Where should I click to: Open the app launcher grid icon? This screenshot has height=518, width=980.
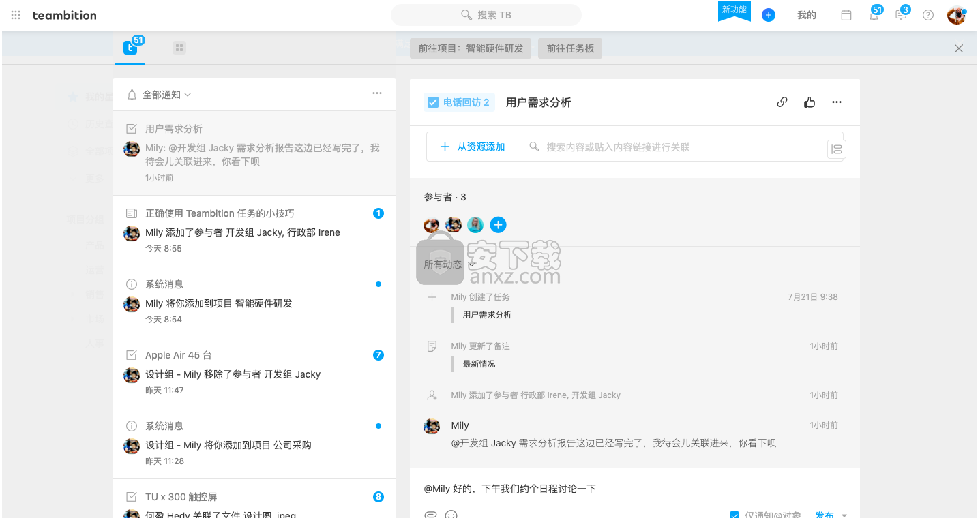coord(16,15)
